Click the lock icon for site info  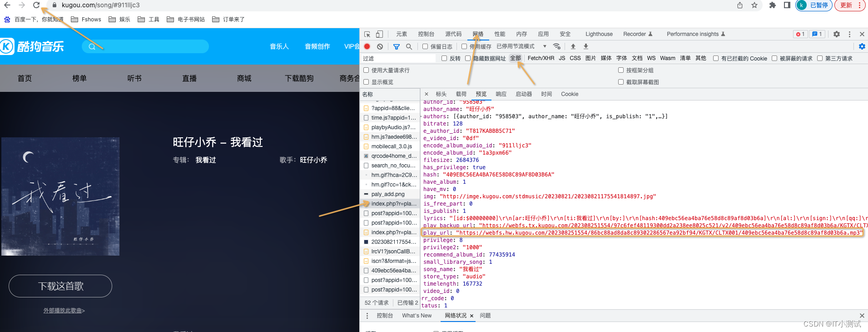click(x=55, y=5)
